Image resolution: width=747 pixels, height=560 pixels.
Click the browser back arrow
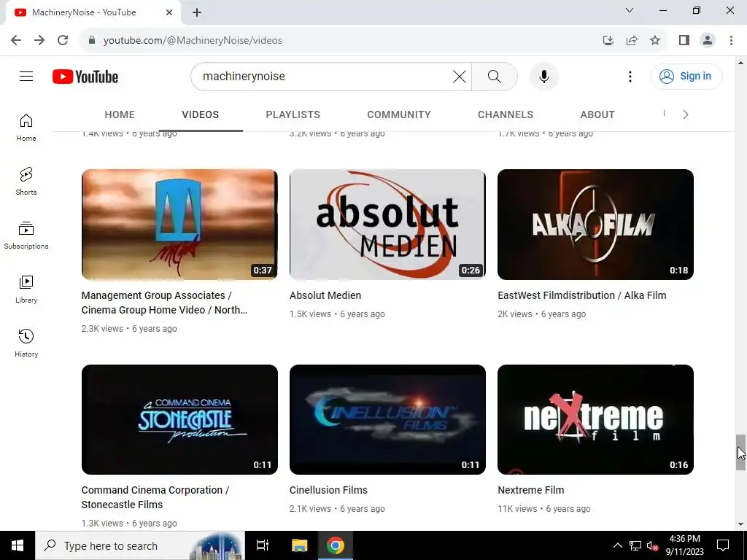tap(16, 40)
